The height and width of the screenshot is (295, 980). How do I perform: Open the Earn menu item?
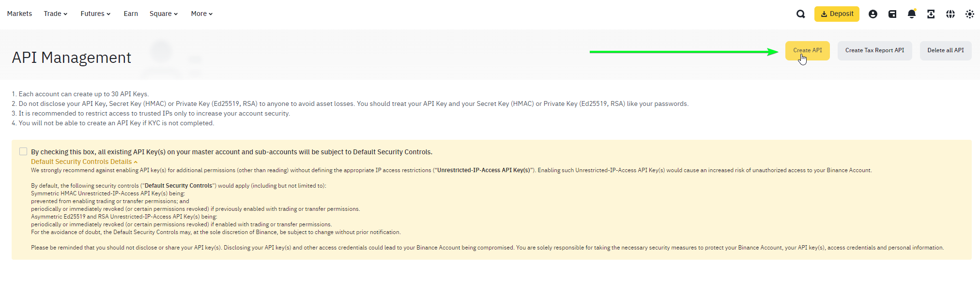point(131,14)
